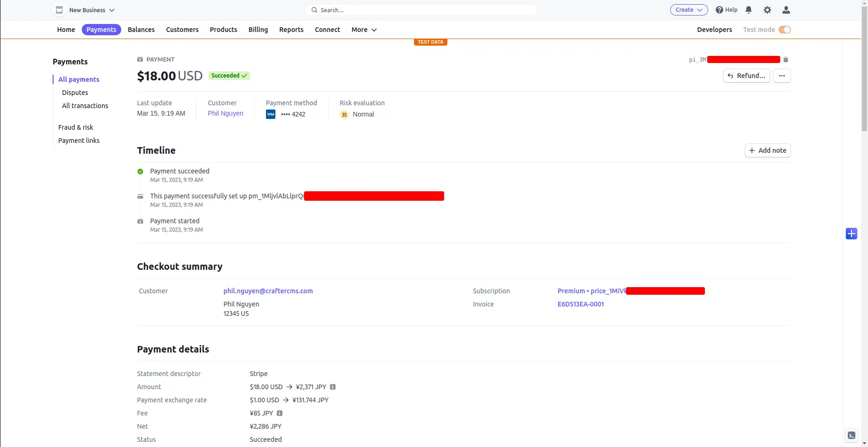The image size is (868, 447).
Task: Switch to the Customers tab
Action: point(182,30)
